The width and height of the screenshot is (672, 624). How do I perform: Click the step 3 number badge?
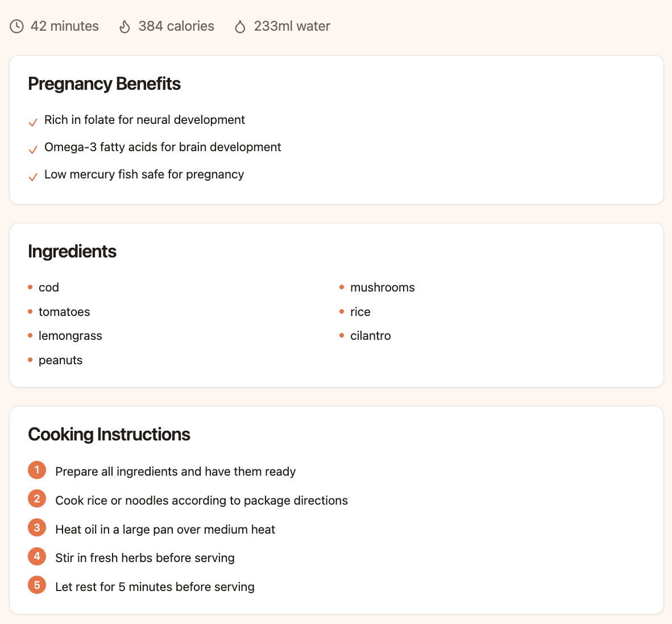(x=37, y=528)
